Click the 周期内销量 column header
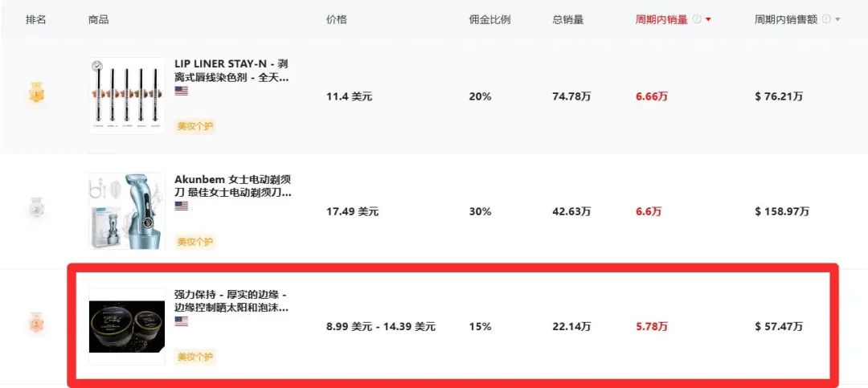 click(x=661, y=19)
